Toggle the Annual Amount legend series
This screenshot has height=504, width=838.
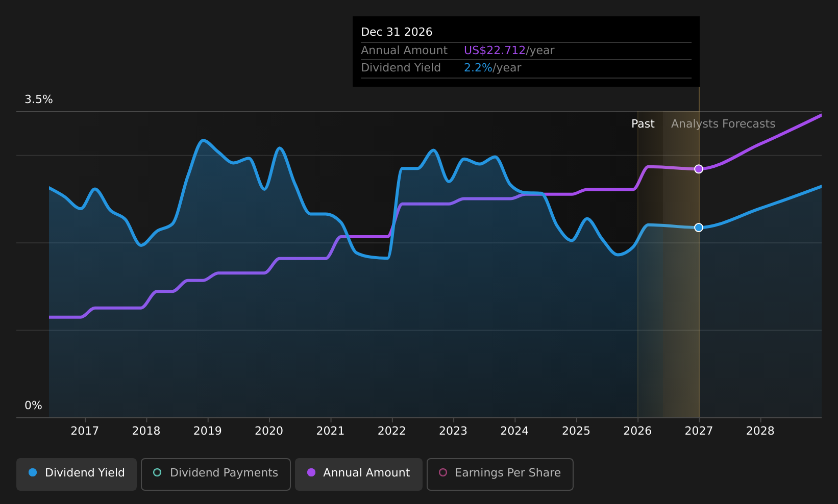[x=359, y=474]
